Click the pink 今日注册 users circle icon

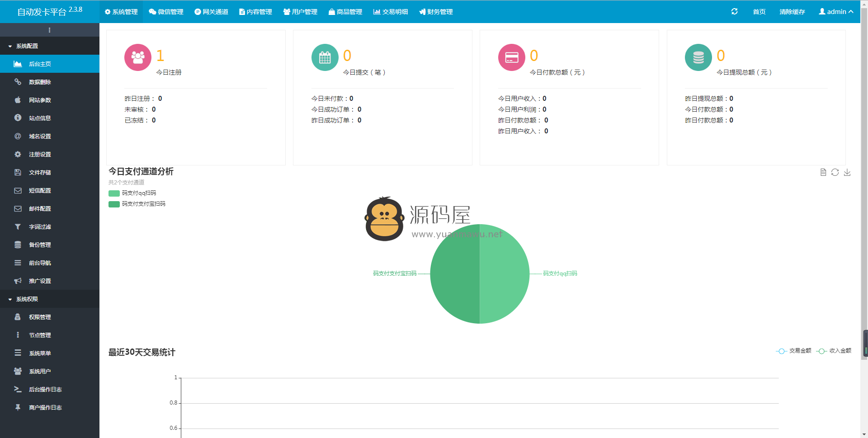pyautogui.click(x=138, y=57)
